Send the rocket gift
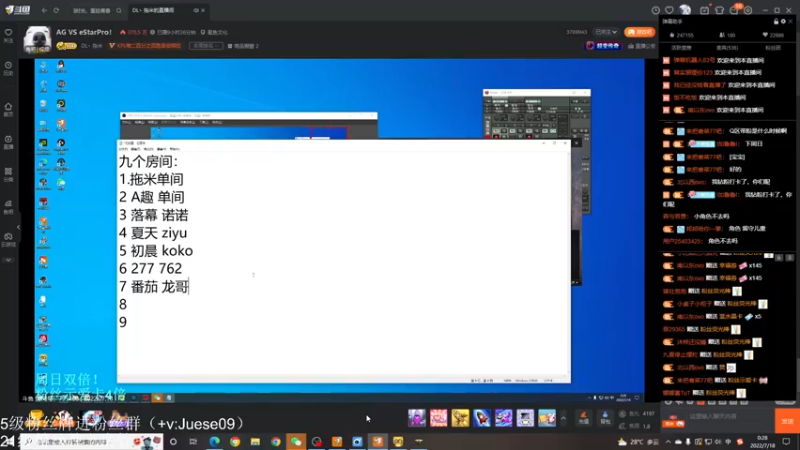Viewport: 800px width, 450px height. click(x=482, y=418)
